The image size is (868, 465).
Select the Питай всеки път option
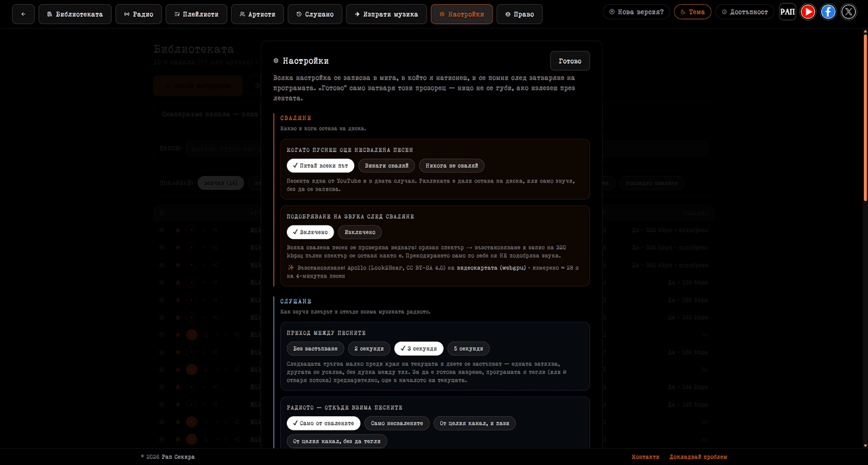click(x=320, y=166)
